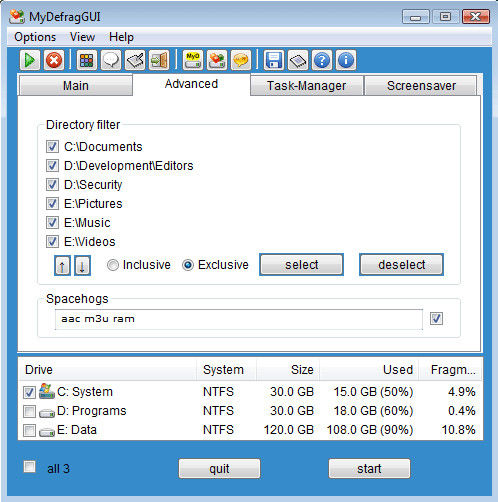Image resolution: width=498 pixels, height=502 pixels.
Task: Click the select button
Action: tap(301, 265)
